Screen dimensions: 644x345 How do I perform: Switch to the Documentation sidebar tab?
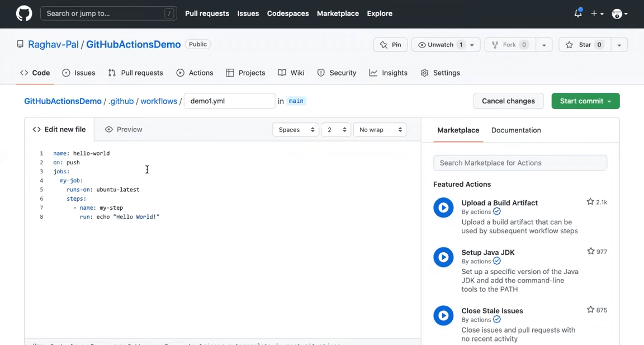[516, 130]
